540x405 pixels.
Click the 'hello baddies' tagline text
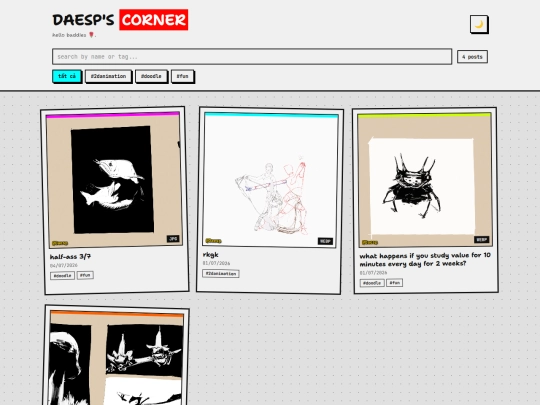click(74, 35)
